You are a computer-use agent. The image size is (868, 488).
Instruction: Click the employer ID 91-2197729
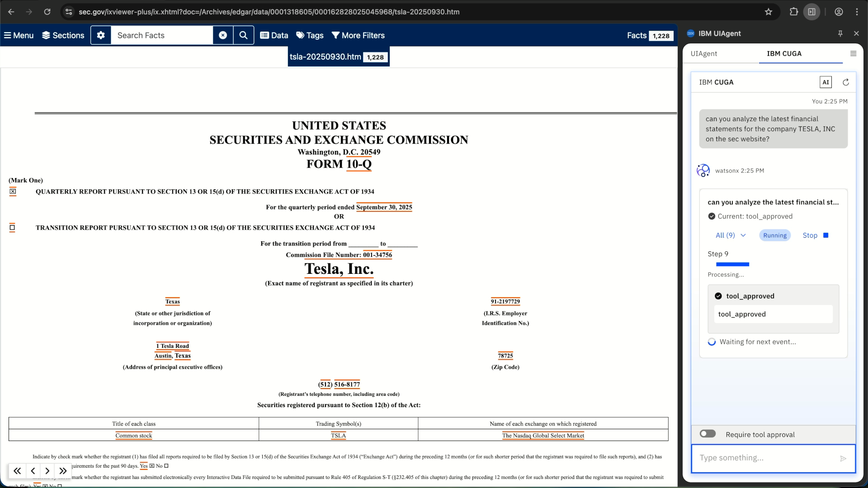(x=505, y=302)
